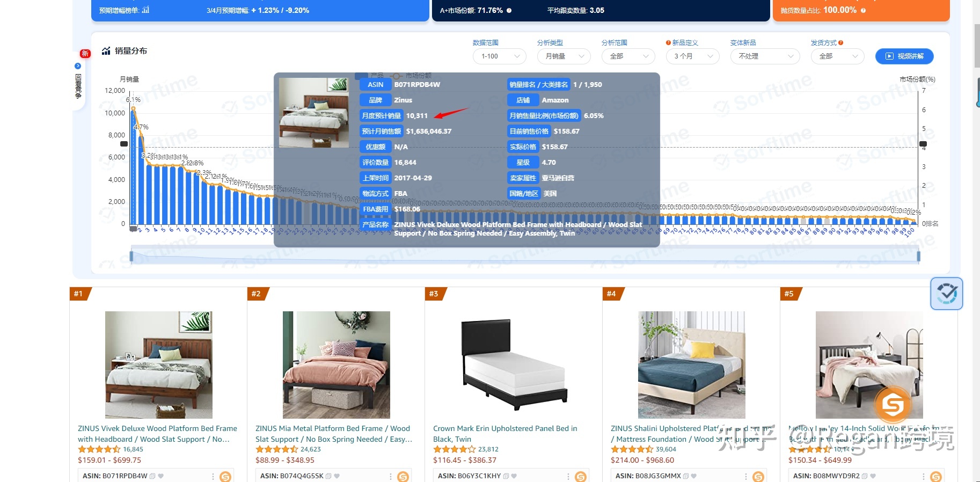Expand the left side panel tab arrow
This screenshot has height=482, width=980.
78,66
